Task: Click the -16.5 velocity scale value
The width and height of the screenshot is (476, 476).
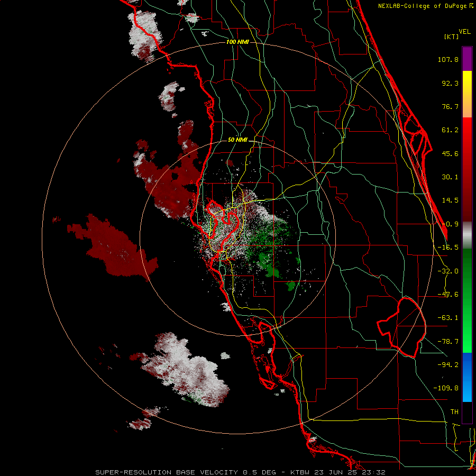Action: click(x=448, y=248)
